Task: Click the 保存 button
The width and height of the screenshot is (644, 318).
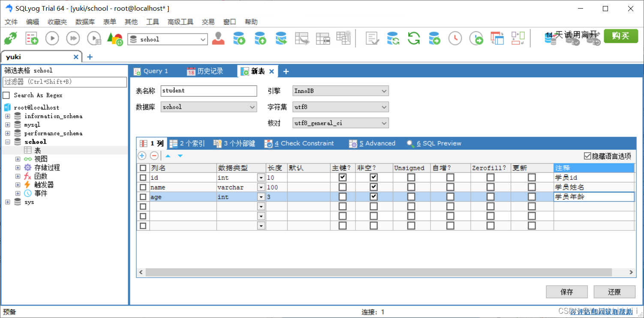Action: [567, 292]
